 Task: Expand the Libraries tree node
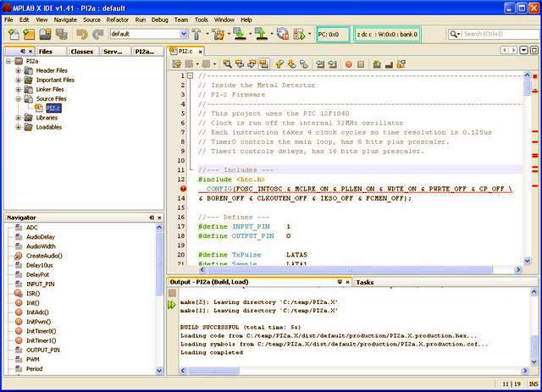[x=18, y=118]
